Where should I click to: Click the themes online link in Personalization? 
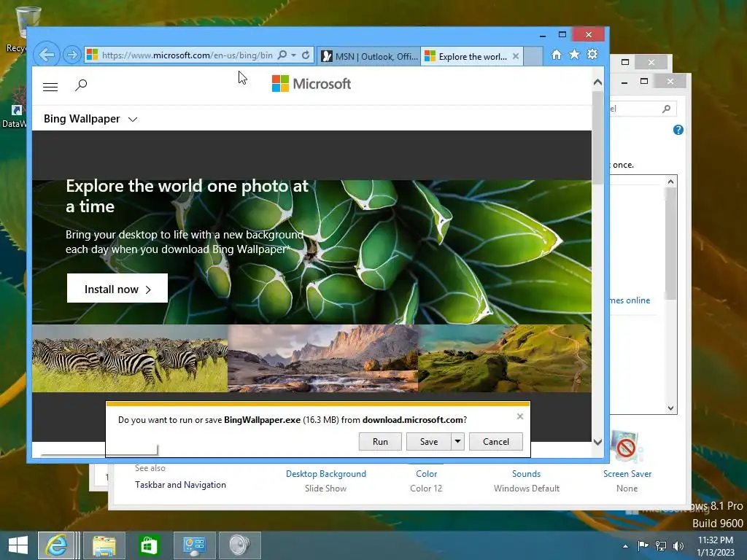(630, 300)
